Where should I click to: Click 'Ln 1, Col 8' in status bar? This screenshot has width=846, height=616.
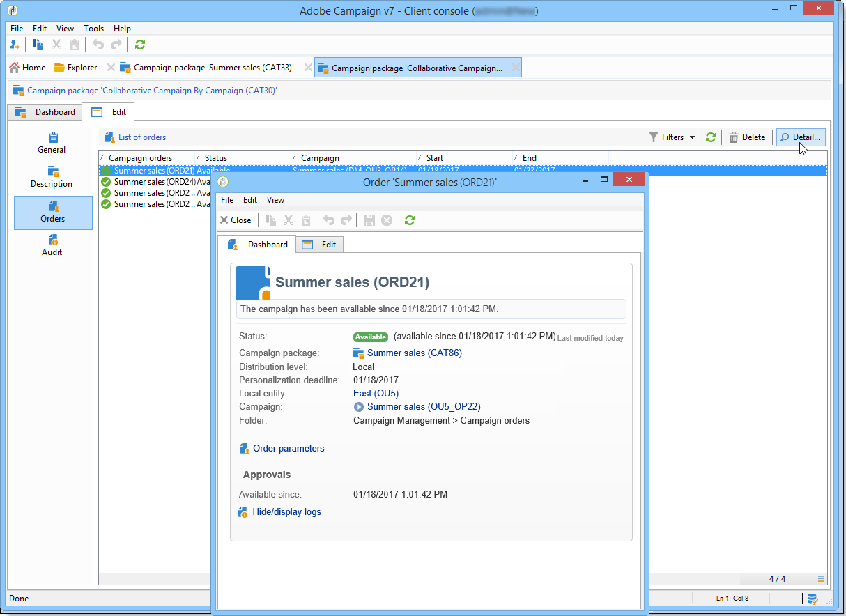(x=732, y=599)
